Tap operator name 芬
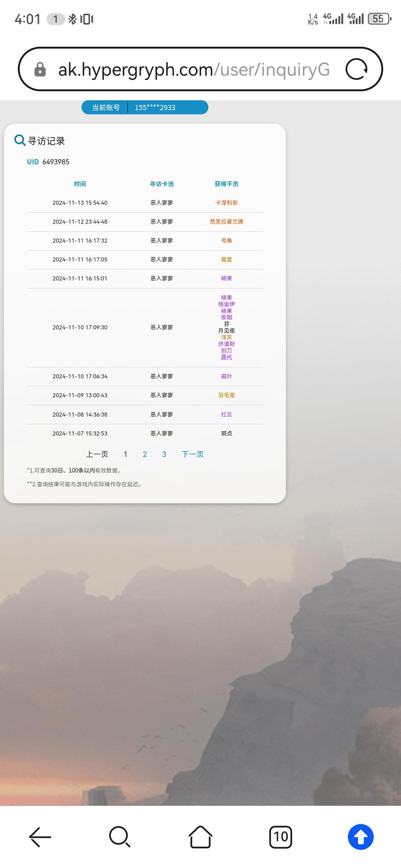Screen dimensions: 401x868 tap(226, 324)
